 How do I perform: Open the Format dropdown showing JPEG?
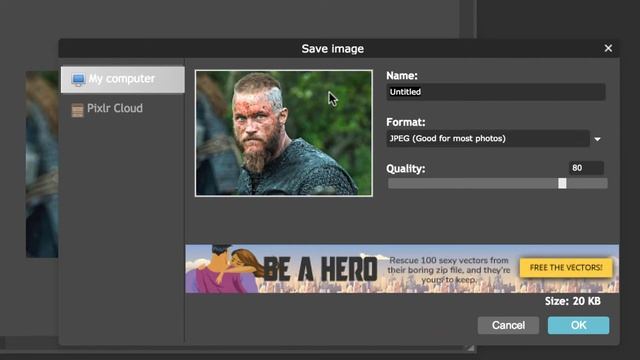click(488, 138)
